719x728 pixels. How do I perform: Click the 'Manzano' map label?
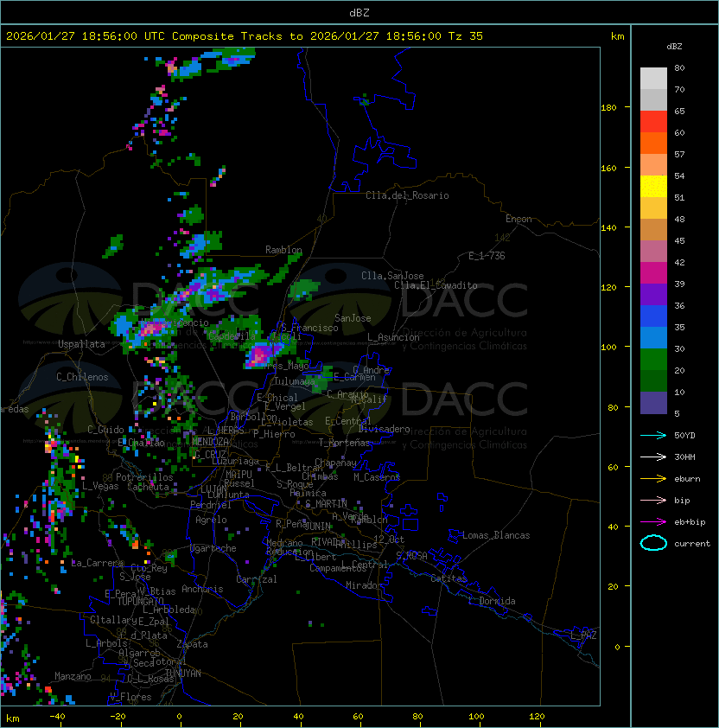pos(73,676)
